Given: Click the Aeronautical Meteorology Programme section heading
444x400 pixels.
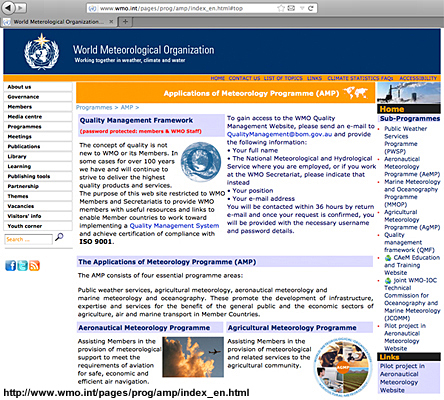Looking at the screenshot, I should tap(144, 328).
